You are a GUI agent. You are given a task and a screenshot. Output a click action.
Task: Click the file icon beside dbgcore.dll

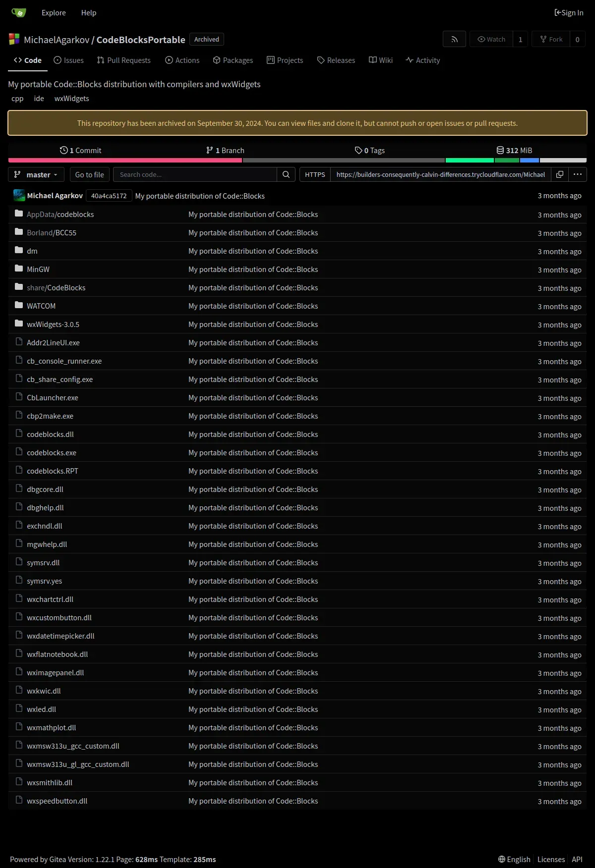pyautogui.click(x=19, y=488)
